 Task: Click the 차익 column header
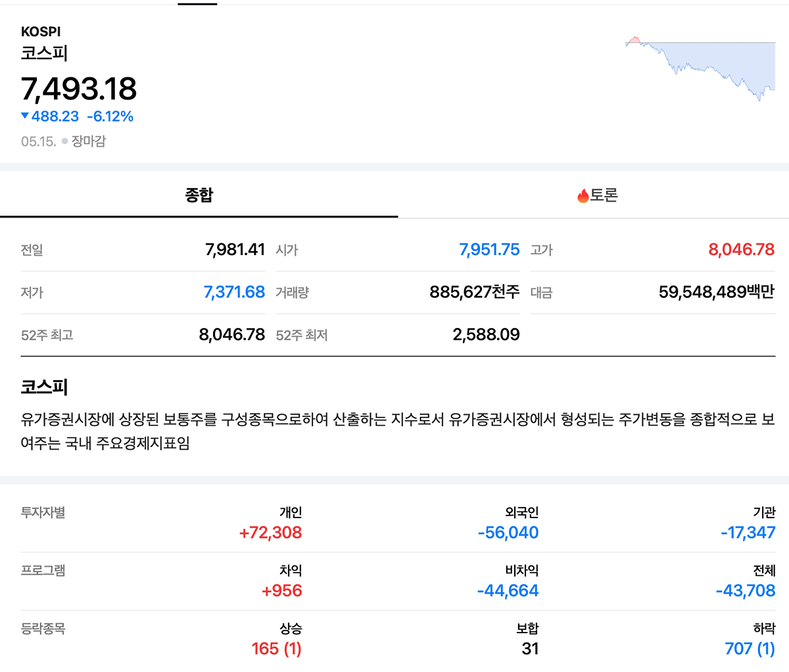(291, 571)
